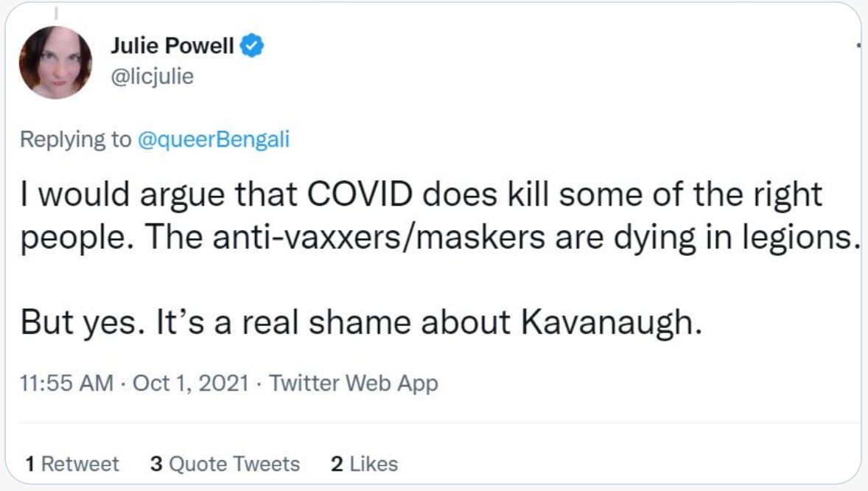Open the Twitter Web App source link

353,383
